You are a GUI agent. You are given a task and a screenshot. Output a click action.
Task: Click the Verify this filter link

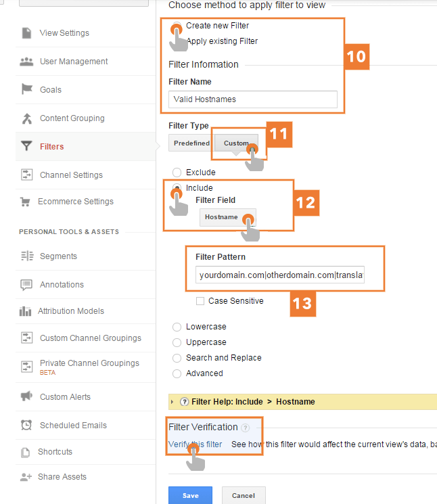[x=195, y=444]
